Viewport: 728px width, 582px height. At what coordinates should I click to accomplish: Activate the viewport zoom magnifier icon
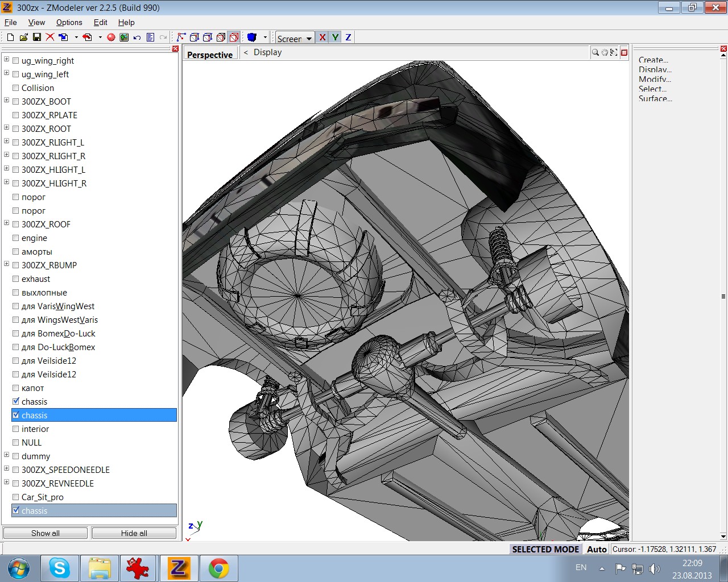click(x=595, y=52)
